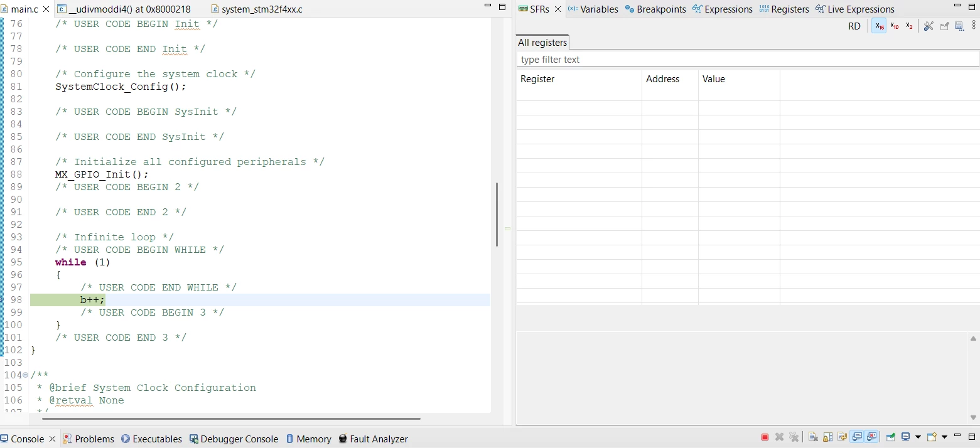Screen dimensions: 980x448
Task: Clear the console output
Action: [x=813, y=437]
